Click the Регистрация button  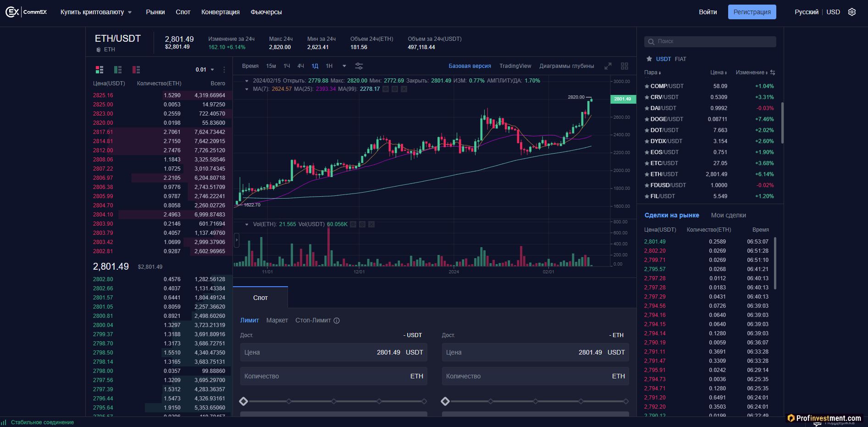[752, 12]
